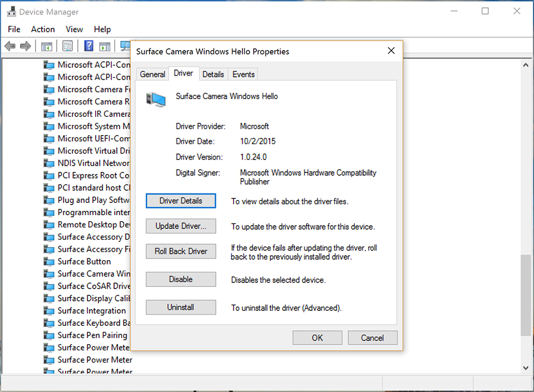
Task: Click the driver version value 1.0.24.0
Action: coord(254,157)
